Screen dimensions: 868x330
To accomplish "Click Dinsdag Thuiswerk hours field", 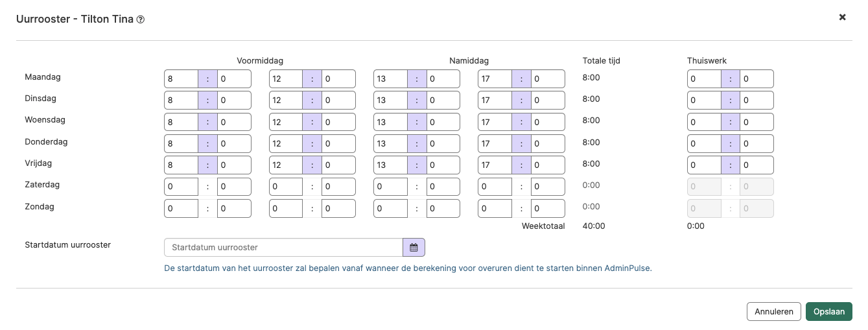I will click(705, 100).
